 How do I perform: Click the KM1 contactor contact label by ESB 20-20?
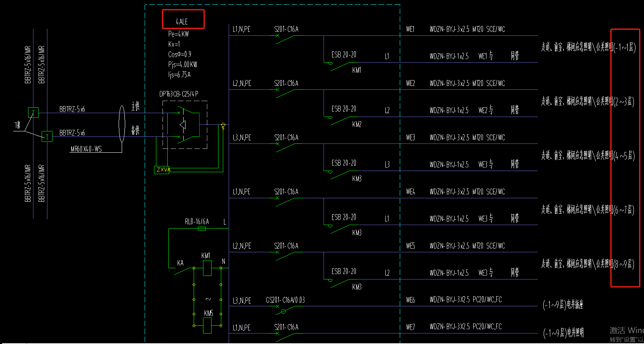(357, 70)
